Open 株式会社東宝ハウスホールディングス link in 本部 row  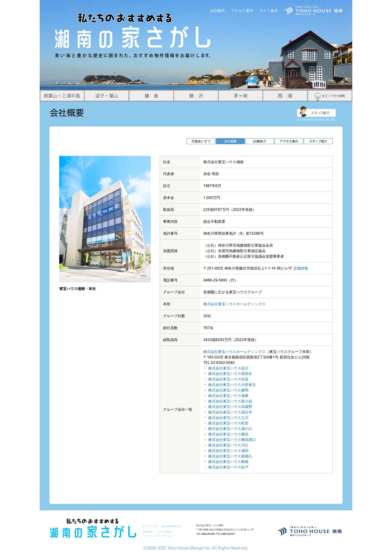coord(234,304)
